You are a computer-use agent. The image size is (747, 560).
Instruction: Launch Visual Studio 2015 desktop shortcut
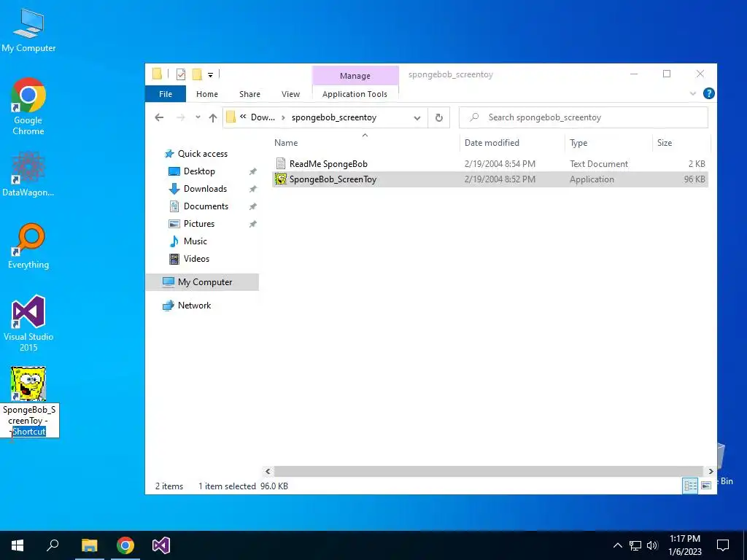[28, 323]
